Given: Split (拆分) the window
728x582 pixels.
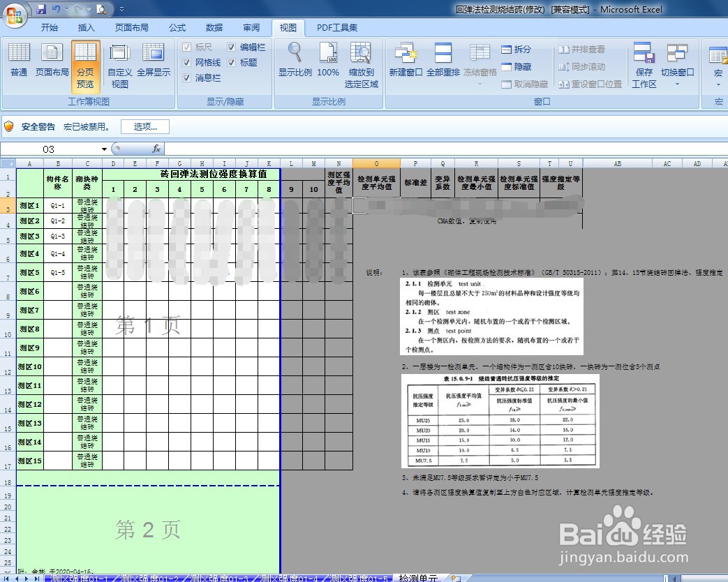Looking at the screenshot, I should point(517,49).
